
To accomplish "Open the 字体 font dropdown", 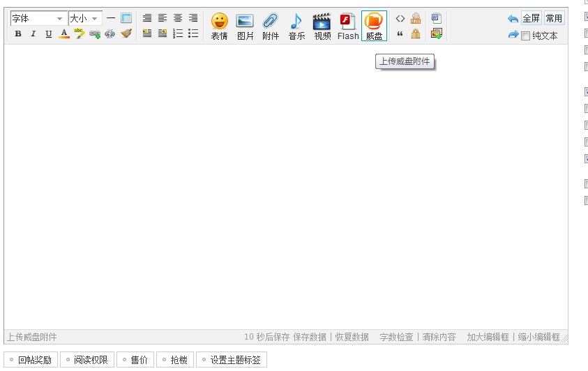I will coord(38,18).
